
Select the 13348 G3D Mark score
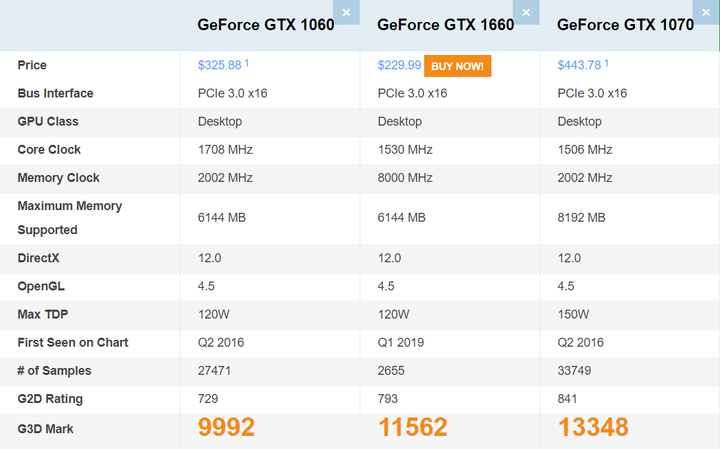click(593, 427)
